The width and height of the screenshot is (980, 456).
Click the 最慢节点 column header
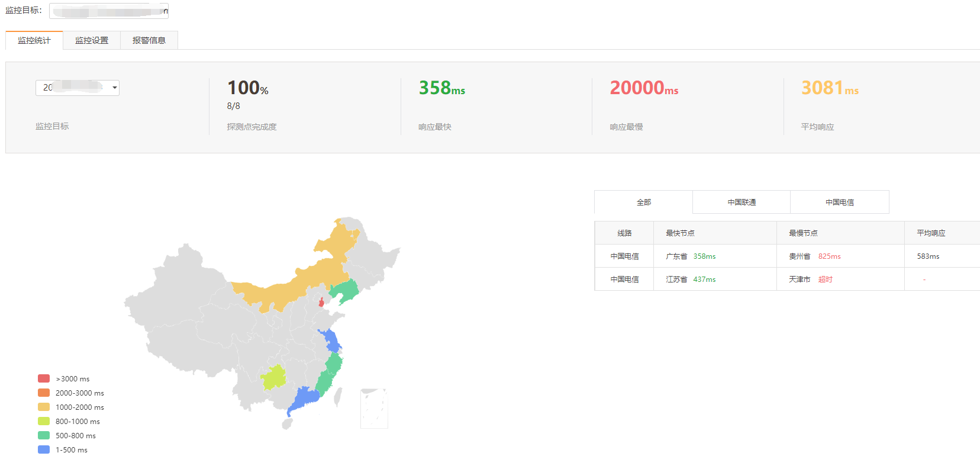tap(803, 233)
